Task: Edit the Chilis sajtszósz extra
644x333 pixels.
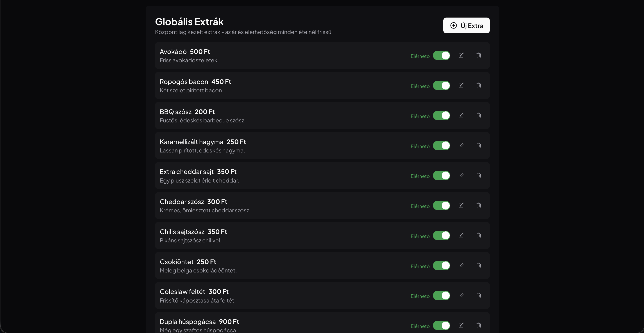Action: point(461,236)
